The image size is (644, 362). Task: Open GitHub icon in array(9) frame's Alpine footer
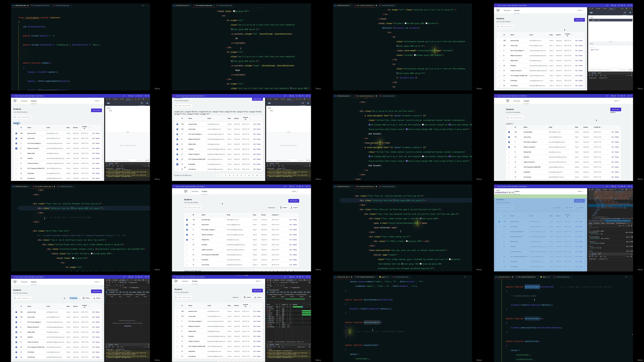point(309,160)
